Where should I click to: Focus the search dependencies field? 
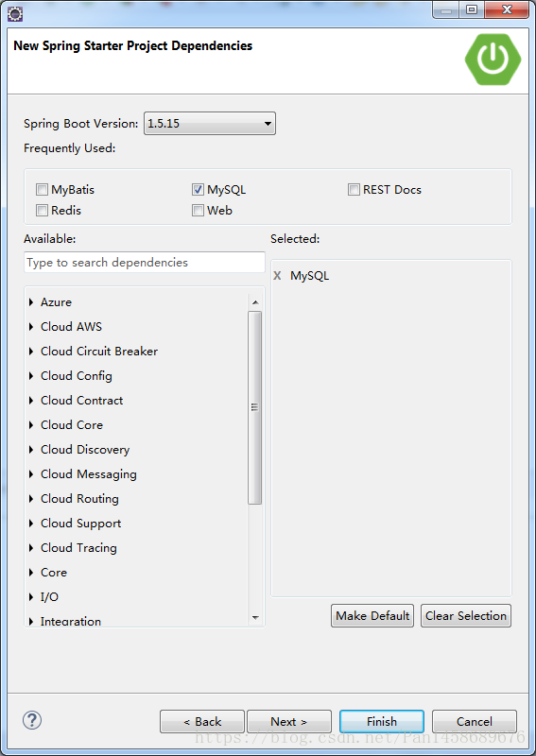point(145,263)
